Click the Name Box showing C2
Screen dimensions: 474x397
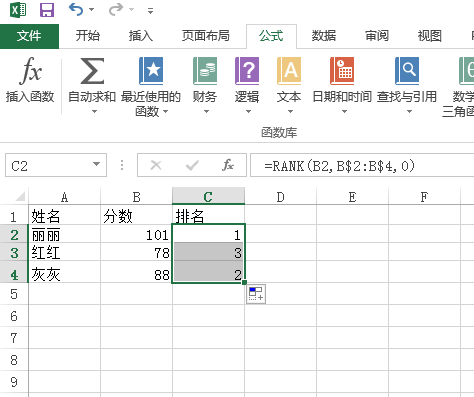[49, 165]
